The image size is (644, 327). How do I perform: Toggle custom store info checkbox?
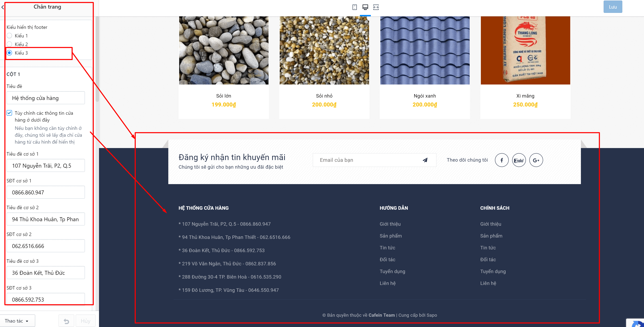pos(9,113)
